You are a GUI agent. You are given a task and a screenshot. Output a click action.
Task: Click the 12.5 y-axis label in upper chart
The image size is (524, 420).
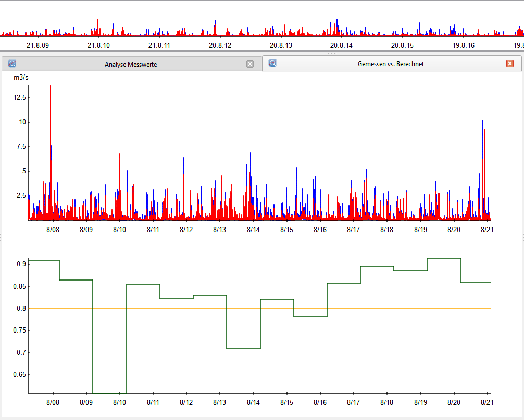[x=19, y=97]
